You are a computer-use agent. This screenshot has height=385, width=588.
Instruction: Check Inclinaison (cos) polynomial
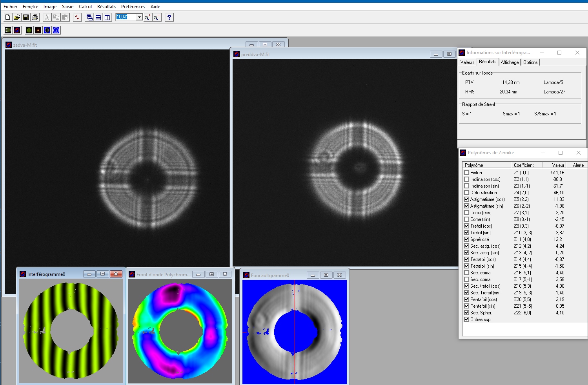466,179
